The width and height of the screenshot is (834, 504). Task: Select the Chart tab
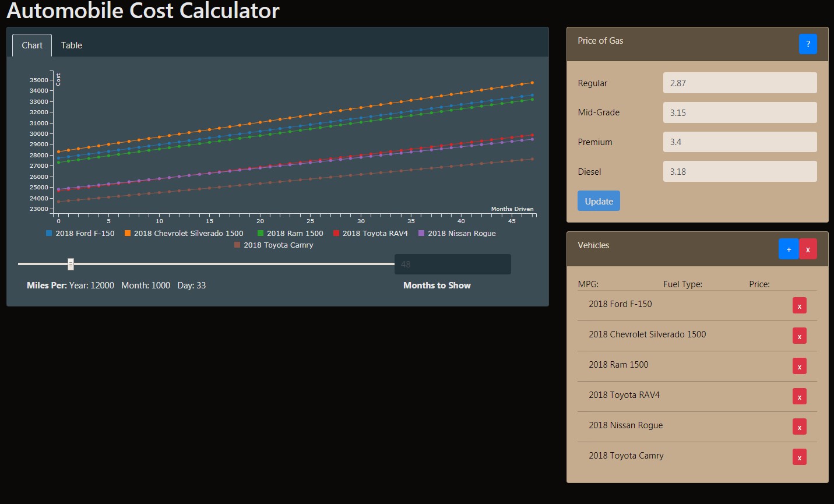click(x=32, y=45)
